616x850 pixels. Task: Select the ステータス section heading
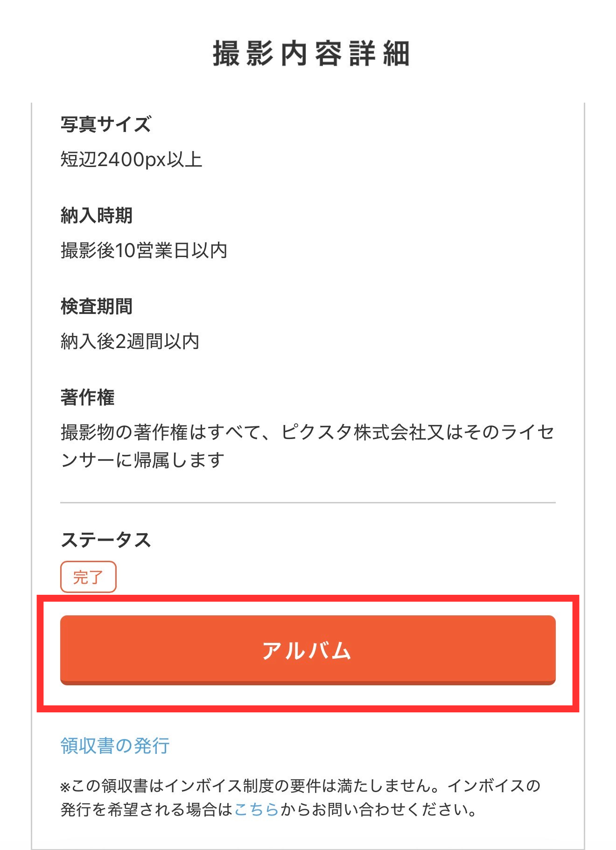coord(106,539)
